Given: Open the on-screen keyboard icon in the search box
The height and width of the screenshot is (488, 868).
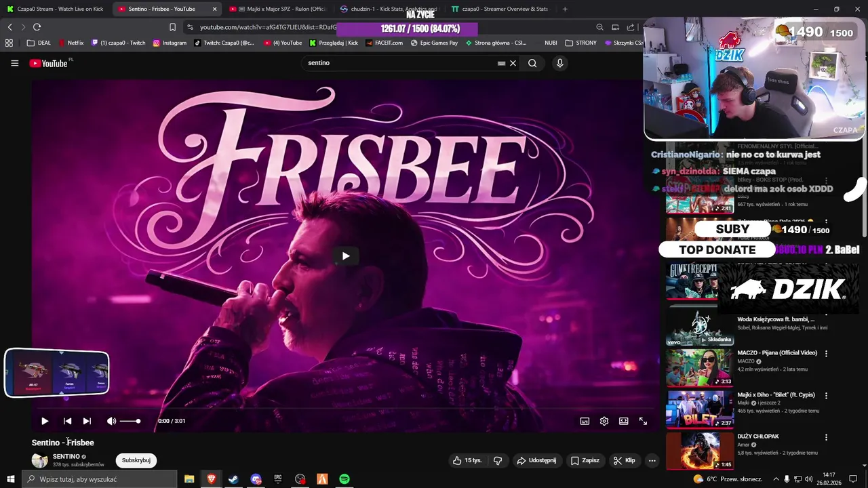Looking at the screenshot, I should point(501,63).
